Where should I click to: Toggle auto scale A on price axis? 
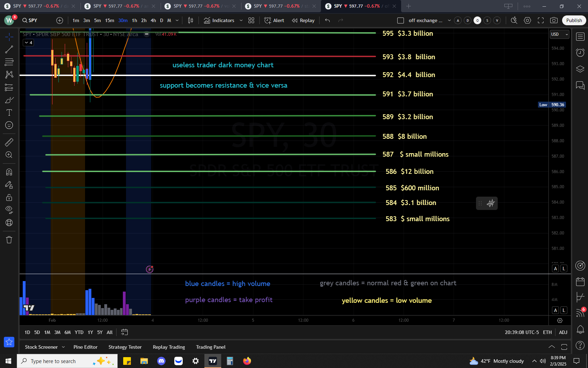point(555,268)
